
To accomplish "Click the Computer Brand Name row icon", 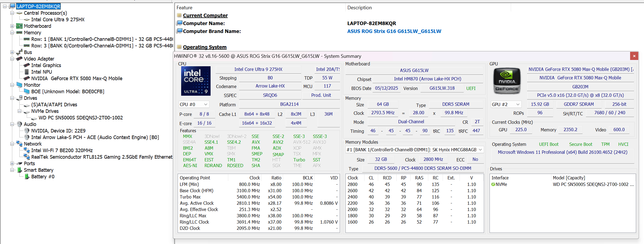I will [179, 31].
